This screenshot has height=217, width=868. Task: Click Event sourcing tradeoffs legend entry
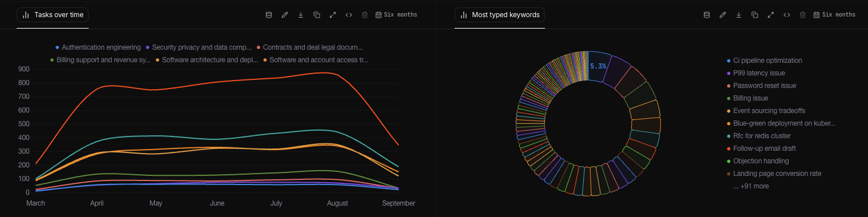point(766,111)
